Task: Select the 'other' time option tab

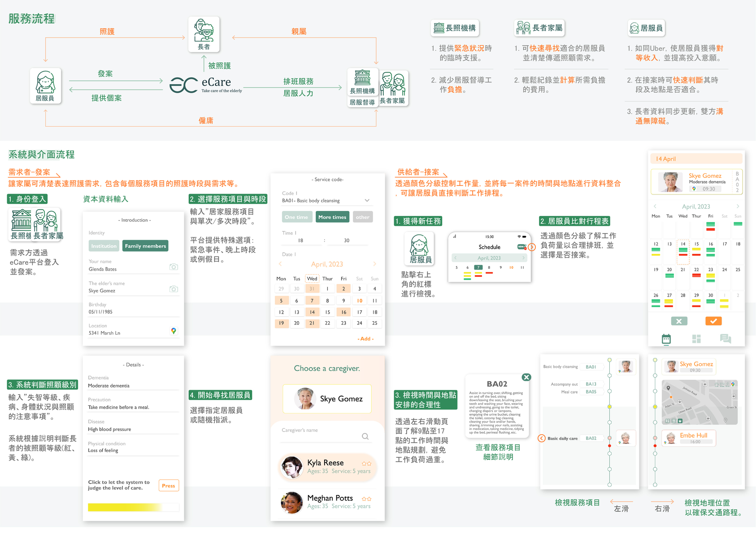Action: click(363, 216)
